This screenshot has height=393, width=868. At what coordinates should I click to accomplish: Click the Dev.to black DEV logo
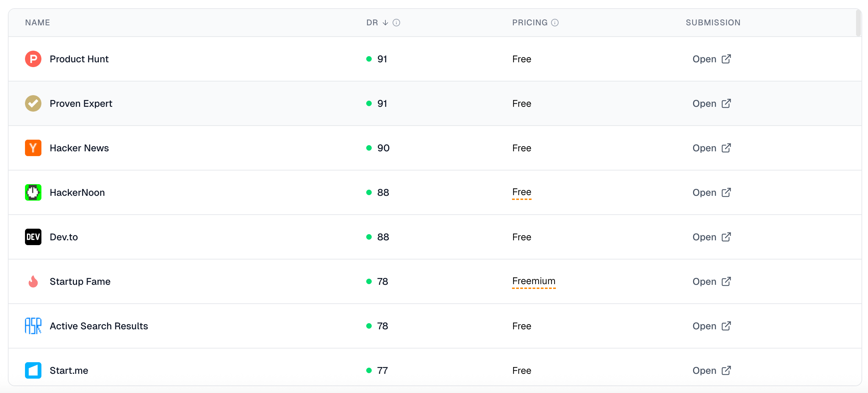point(33,237)
